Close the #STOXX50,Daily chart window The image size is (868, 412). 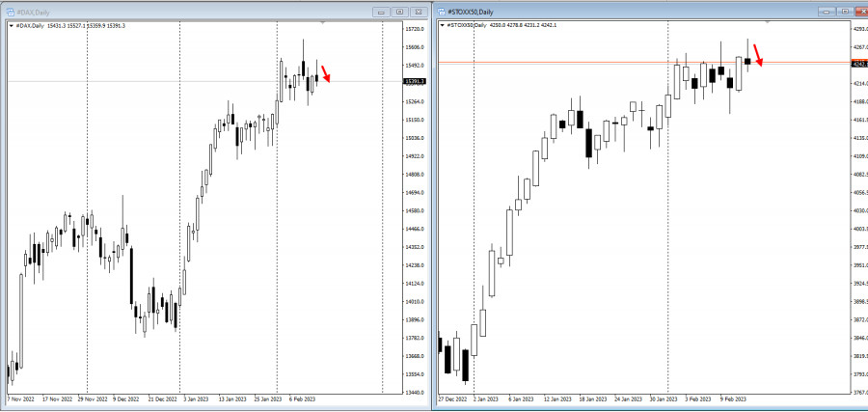coord(861,11)
